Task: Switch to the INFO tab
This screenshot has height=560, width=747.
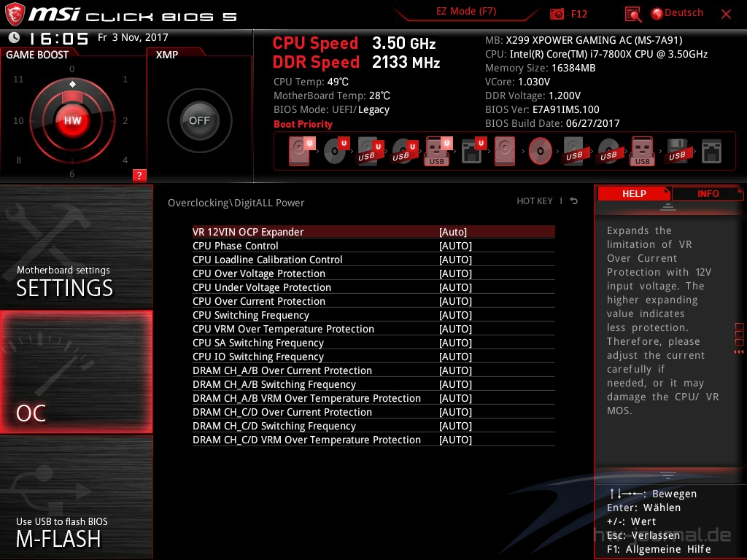Action: [x=708, y=193]
